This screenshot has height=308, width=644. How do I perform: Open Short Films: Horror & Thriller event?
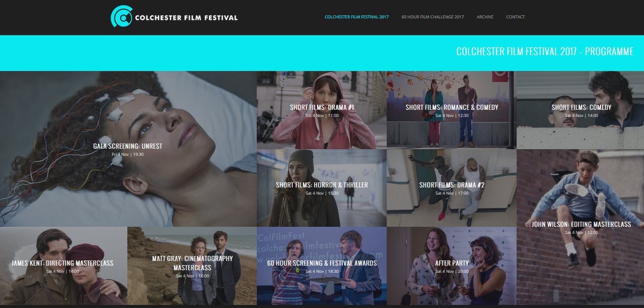(x=322, y=188)
